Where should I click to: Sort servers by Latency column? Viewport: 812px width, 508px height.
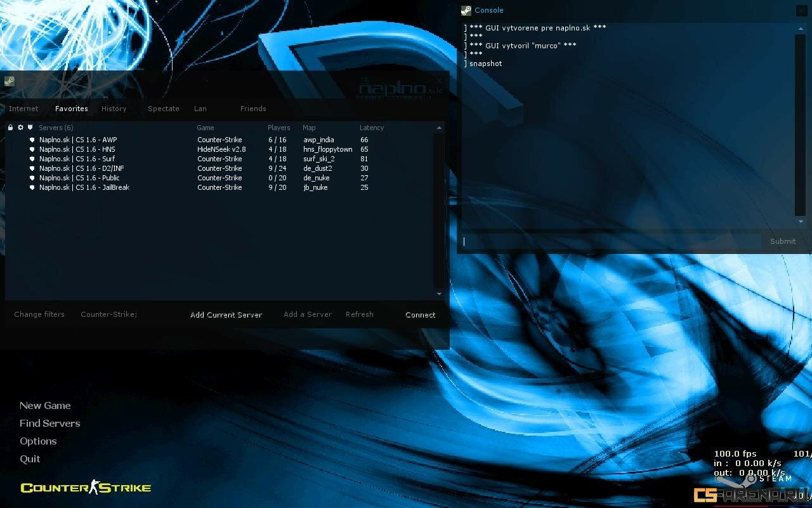[x=372, y=128]
